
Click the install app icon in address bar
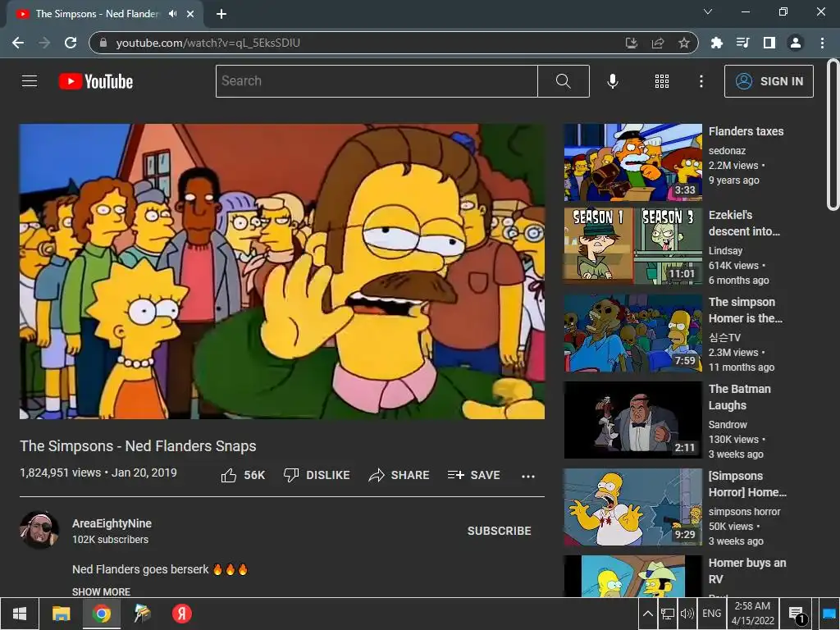coord(631,43)
